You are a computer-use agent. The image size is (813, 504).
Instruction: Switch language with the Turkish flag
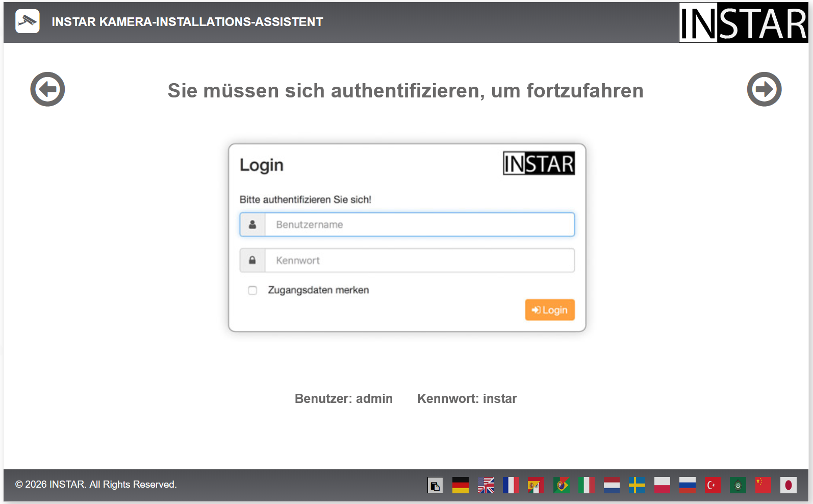pyautogui.click(x=713, y=485)
